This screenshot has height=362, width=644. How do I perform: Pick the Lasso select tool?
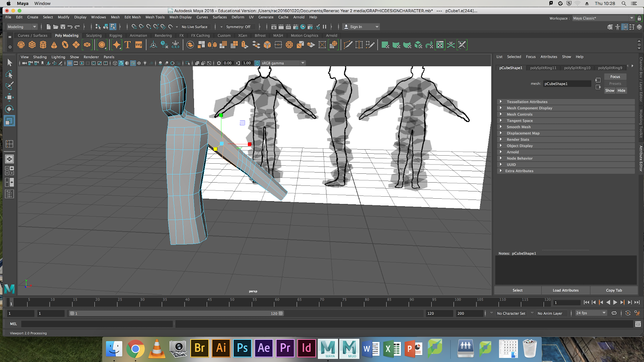click(x=10, y=75)
